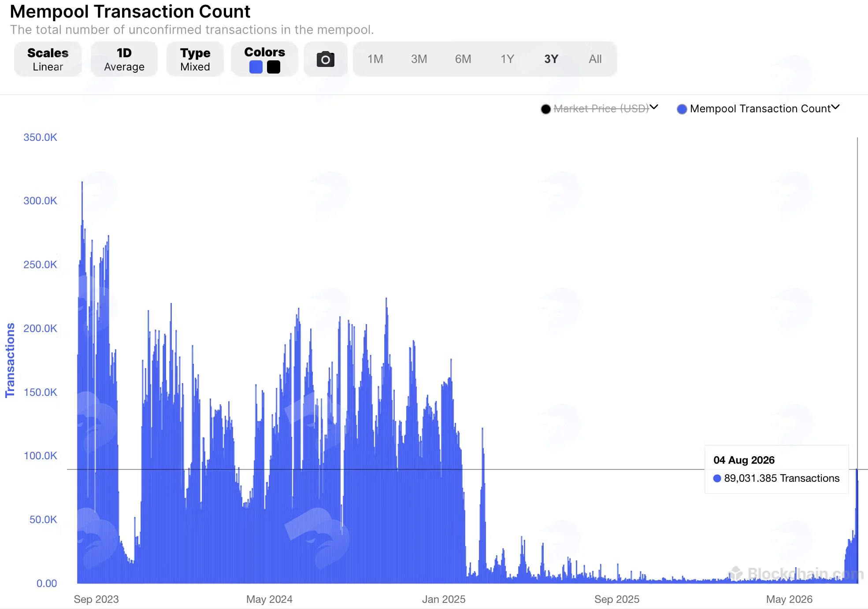This screenshot has width=868, height=609.
Task: Click the May 2024 x-axis label
Action: [x=269, y=599]
